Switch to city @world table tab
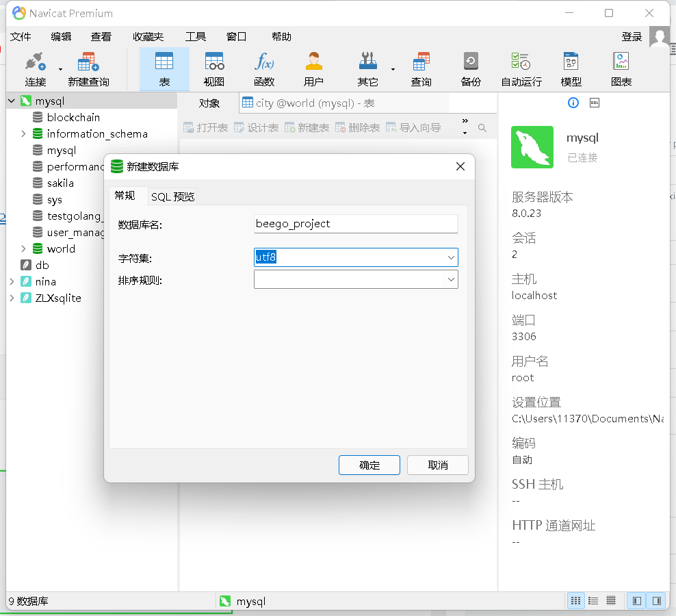Image resolution: width=676 pixels, height=616 pixels. [309, 103]
